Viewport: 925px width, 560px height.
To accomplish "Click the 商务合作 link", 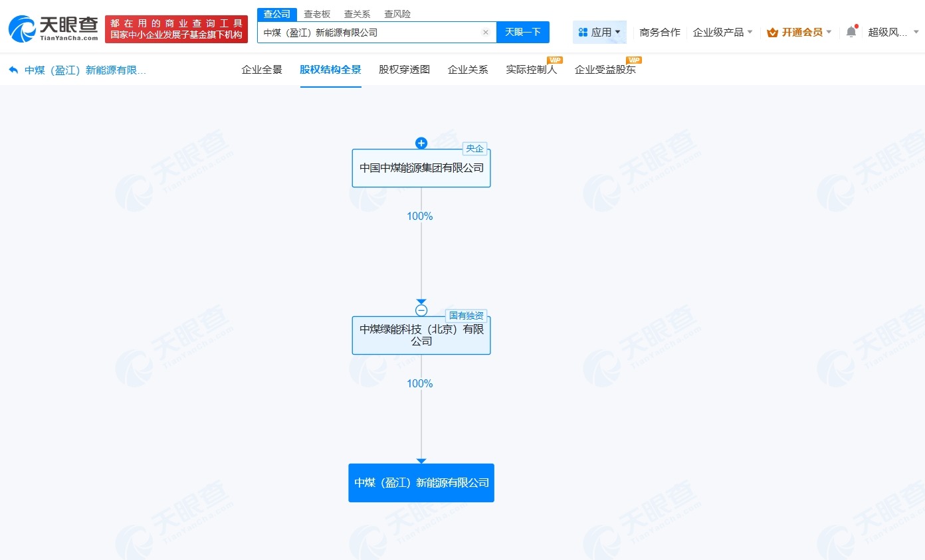I will point(660,32).
